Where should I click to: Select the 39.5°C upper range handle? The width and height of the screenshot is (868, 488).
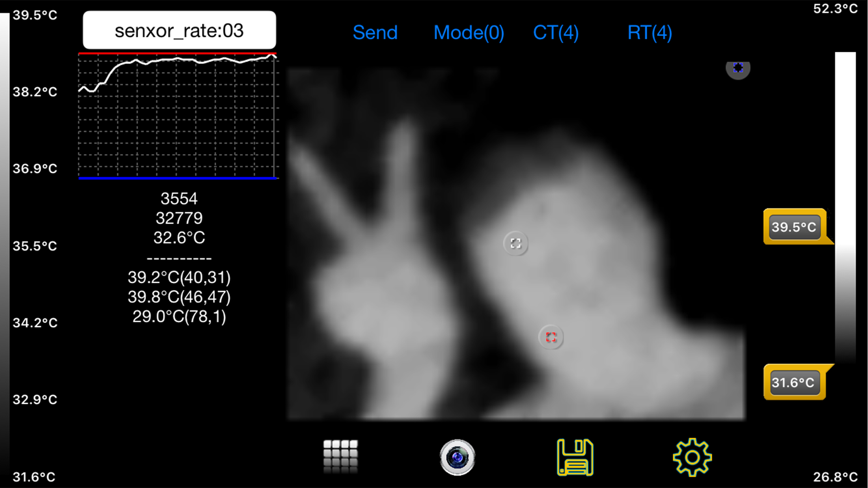click(794, 227)
